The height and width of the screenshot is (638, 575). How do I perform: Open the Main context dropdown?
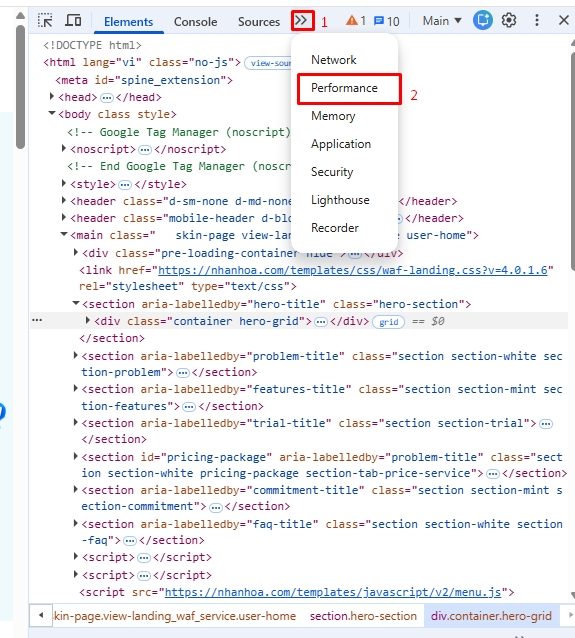(442, 20)
